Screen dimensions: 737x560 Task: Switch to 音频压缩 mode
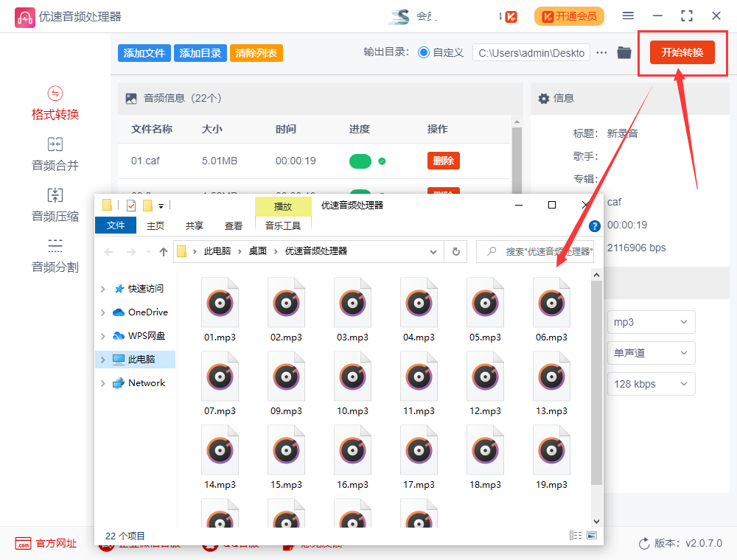coord(55,204)
